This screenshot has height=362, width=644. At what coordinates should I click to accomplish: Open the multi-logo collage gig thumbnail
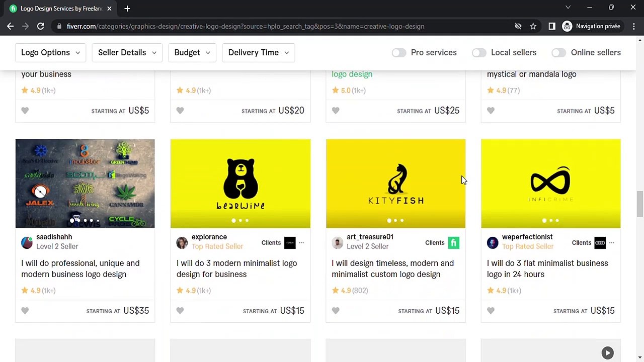tap(85, 184)
